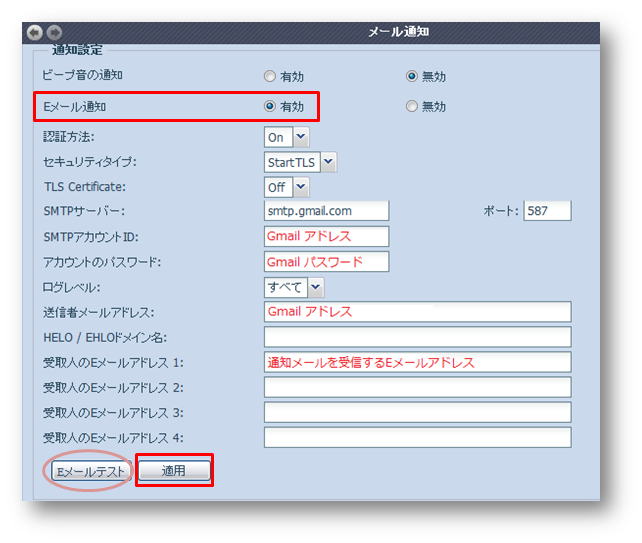Enable the beep notification (有効)
The image size is (642, 543).
click(269, 76)
